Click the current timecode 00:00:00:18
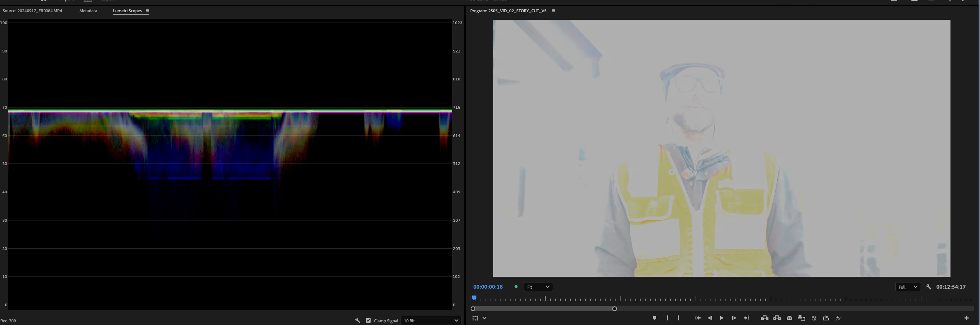Viewport: 980px width, 325px height. pos(488,287)
